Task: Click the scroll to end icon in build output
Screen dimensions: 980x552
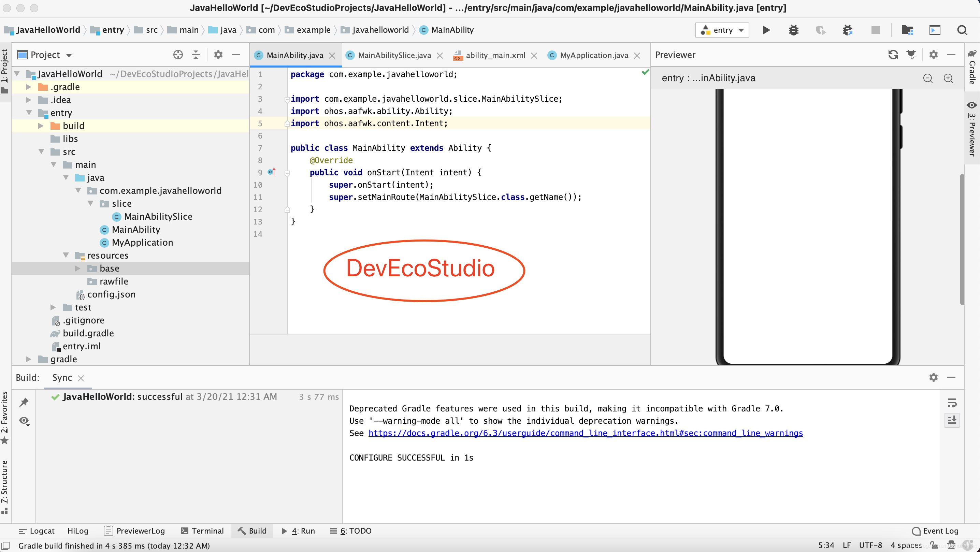Action: tap(952, 420)
